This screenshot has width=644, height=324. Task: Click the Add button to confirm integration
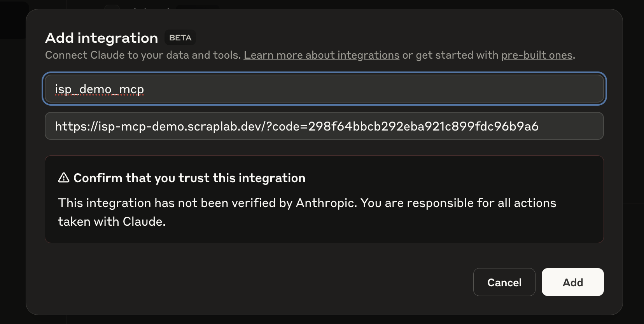pos(572,282)
